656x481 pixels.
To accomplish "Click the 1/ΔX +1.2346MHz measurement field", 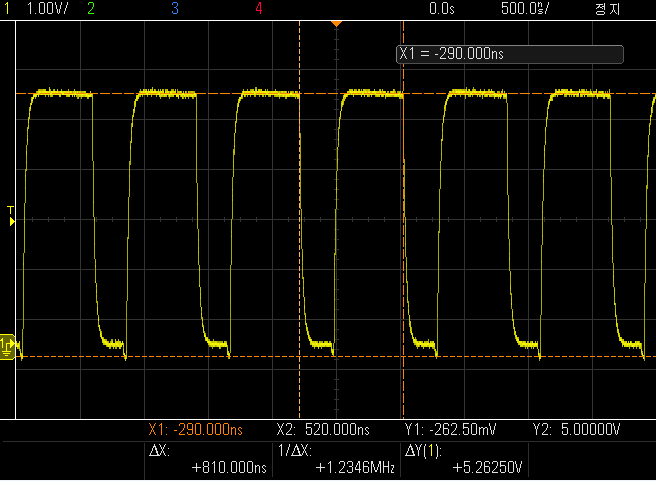I will [x=337, y=459].
